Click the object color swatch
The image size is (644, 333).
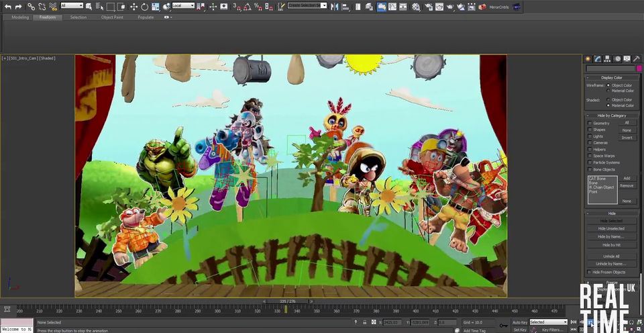click(x=639, y=68)
